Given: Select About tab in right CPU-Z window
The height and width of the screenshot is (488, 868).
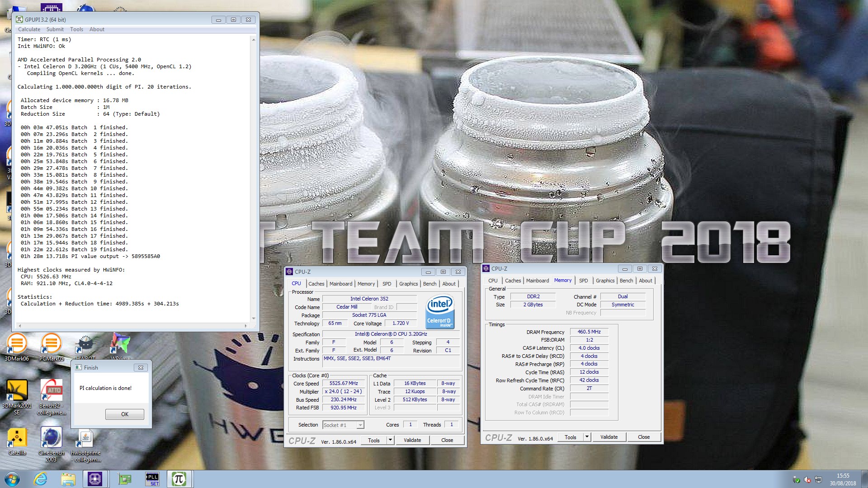Looking at the screenshot, I should [x=646, y=281].
